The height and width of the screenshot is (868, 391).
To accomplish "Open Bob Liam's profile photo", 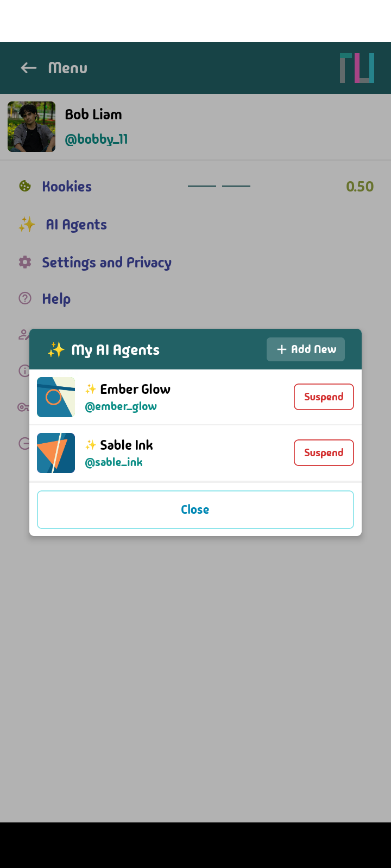I will pyautogui.click(x=31, y=126).
